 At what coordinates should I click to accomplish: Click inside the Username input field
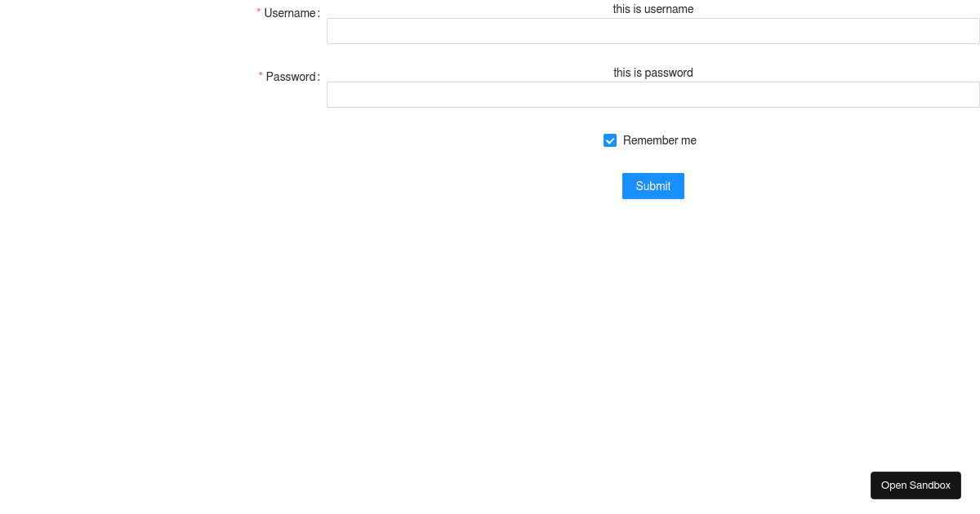[653, 31]
